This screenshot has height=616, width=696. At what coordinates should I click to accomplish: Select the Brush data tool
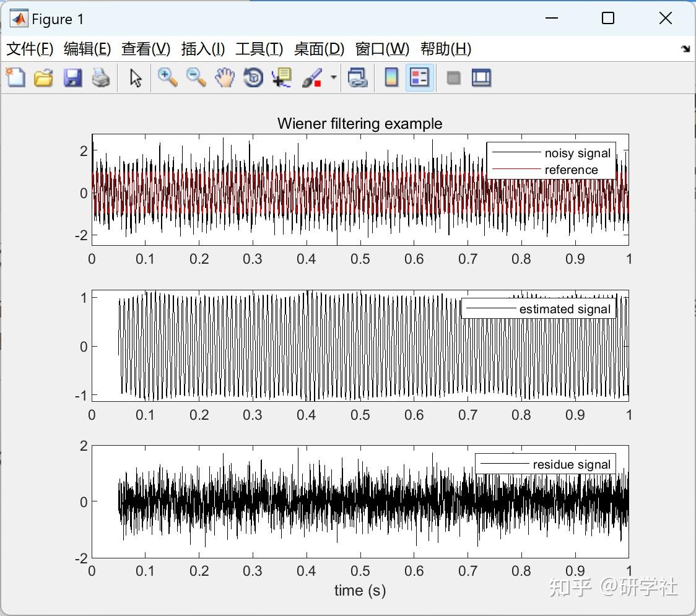311,77
